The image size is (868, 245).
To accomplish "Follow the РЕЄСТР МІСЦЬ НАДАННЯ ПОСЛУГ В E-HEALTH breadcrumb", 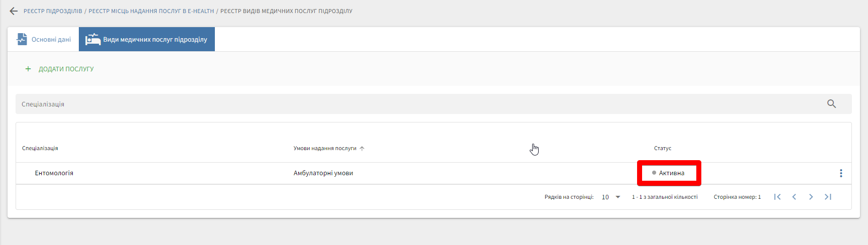I will [x=151, y=11].
